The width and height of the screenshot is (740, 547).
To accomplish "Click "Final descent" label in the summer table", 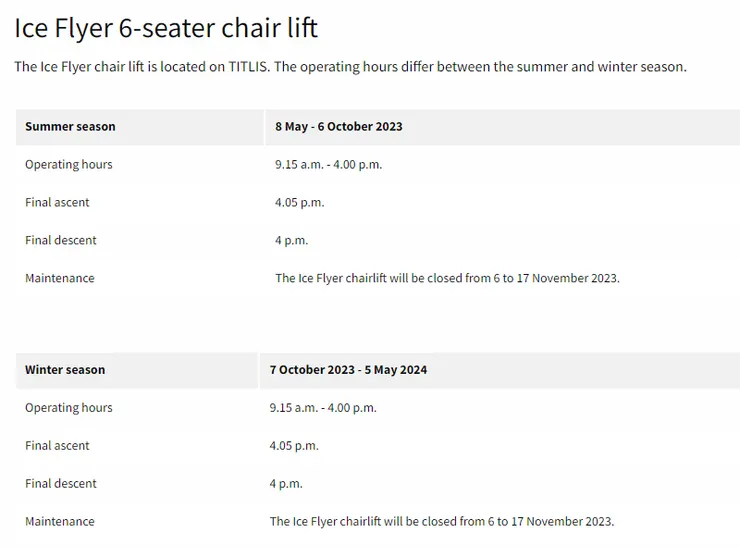I will (x=61, y=241).
